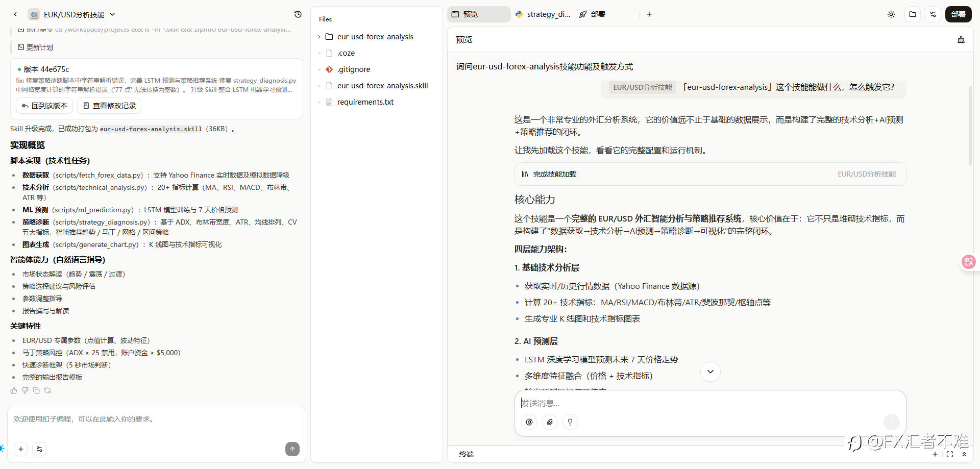Click the eur-usd-forex-analysis.skill code text in chat
Image resolution: width=980 pixels, height=469 pixels.
pos(151,129)
